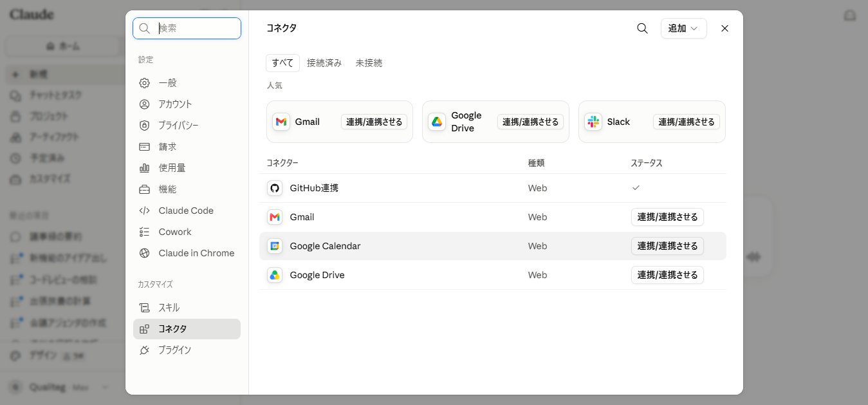
Task: Connect Google Drive from popular card button
Action: click(x=530, y=122)
